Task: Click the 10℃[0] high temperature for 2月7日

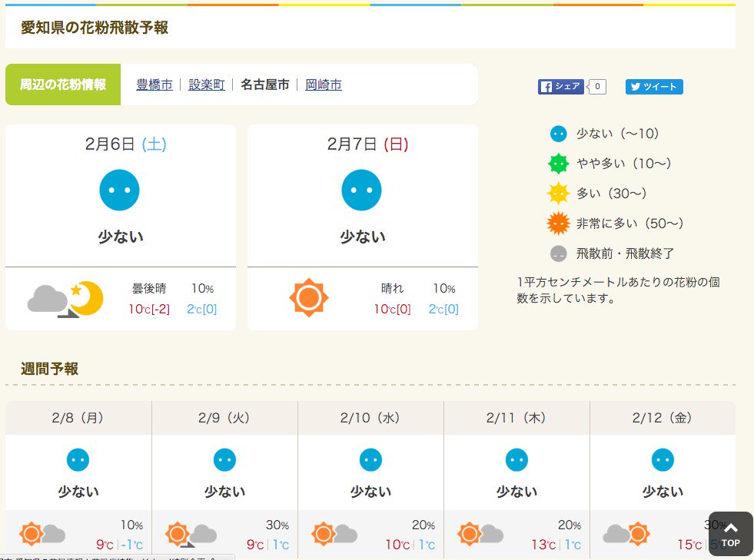Action: (x=393, y=309)
